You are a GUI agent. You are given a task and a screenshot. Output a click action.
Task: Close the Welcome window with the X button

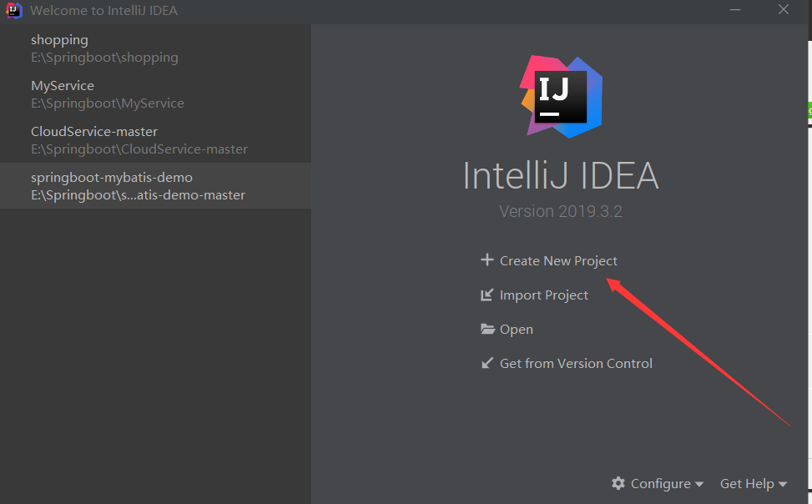click(784, 10)
